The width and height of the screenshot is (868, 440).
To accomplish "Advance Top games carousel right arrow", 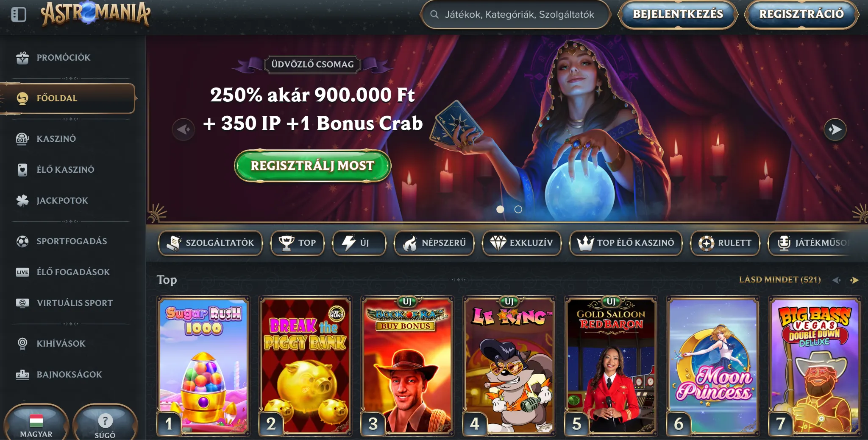I will click(854, 280).
